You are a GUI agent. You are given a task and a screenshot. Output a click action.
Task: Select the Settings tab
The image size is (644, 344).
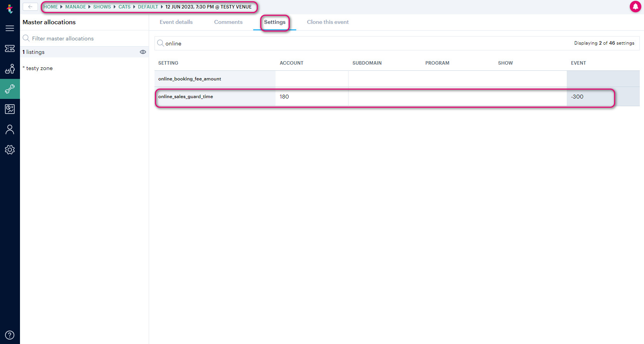(x=275, y=22)
